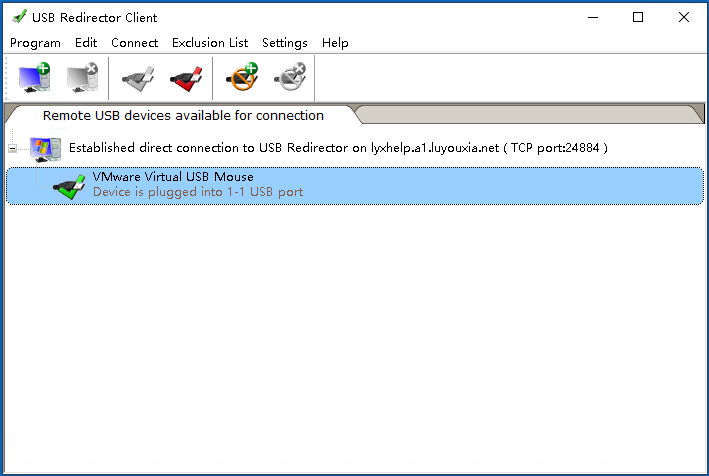Click the Windows computer icon in server row
The width and height of the screenshot is (709, 476).
(45, 149)
